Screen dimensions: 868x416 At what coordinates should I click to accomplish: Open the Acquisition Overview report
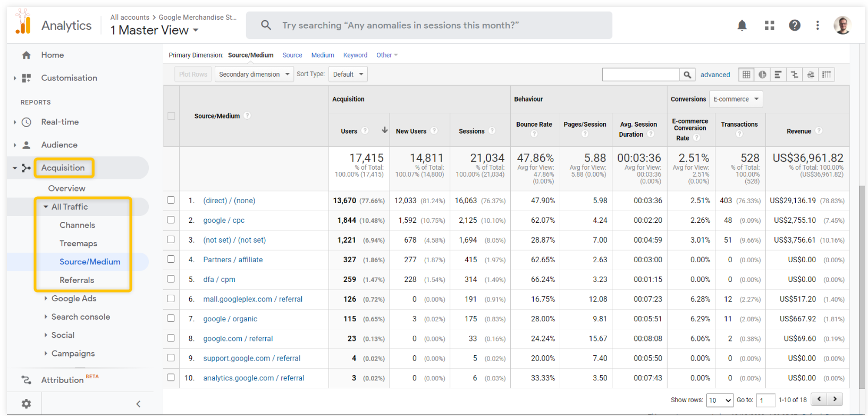[x=66, y=188]
